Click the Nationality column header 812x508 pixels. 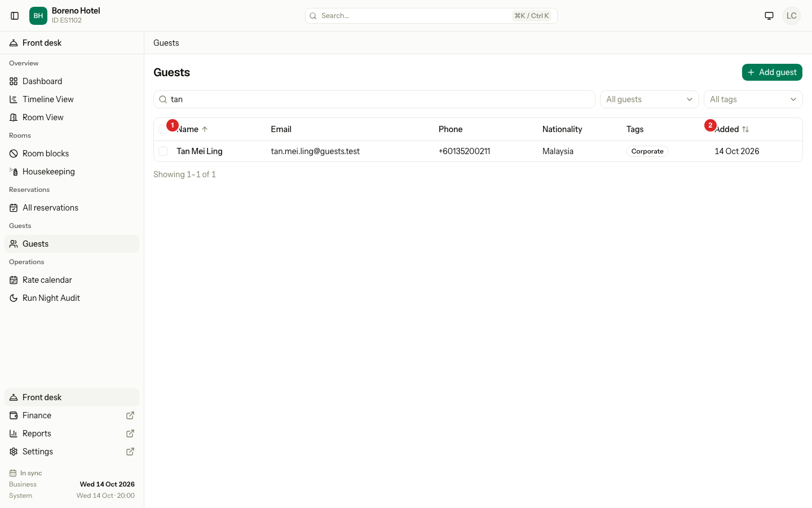point(562,129)
